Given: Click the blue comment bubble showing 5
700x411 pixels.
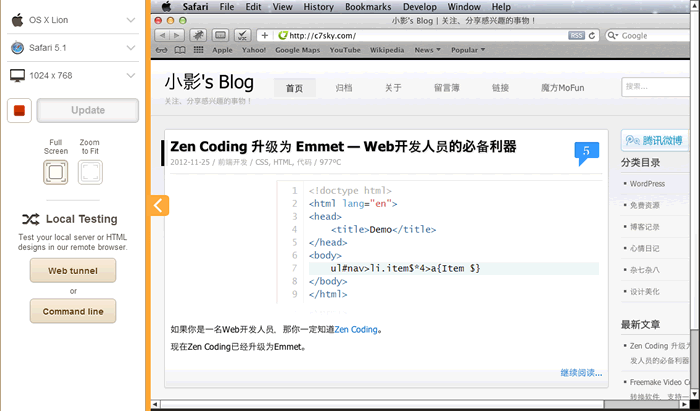Looking at the screenshot, I should (587, 153).
